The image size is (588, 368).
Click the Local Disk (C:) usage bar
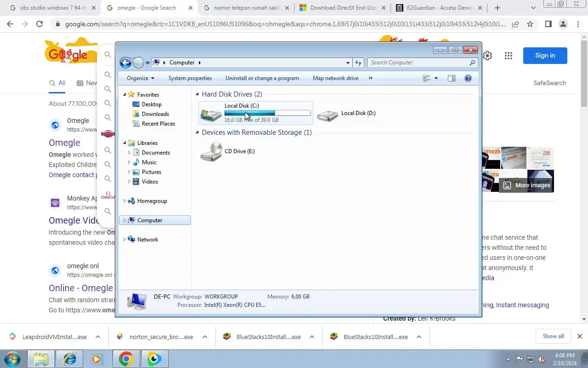click(267, 113)
